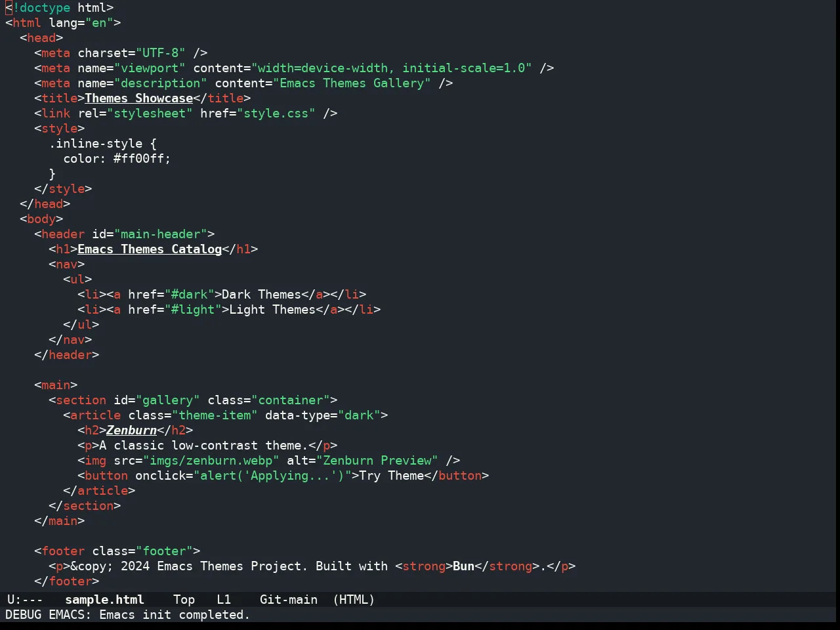Viewport: 840px width, 630px height.
Task: Click the opening <body> tag
Action: coord(41,219)
